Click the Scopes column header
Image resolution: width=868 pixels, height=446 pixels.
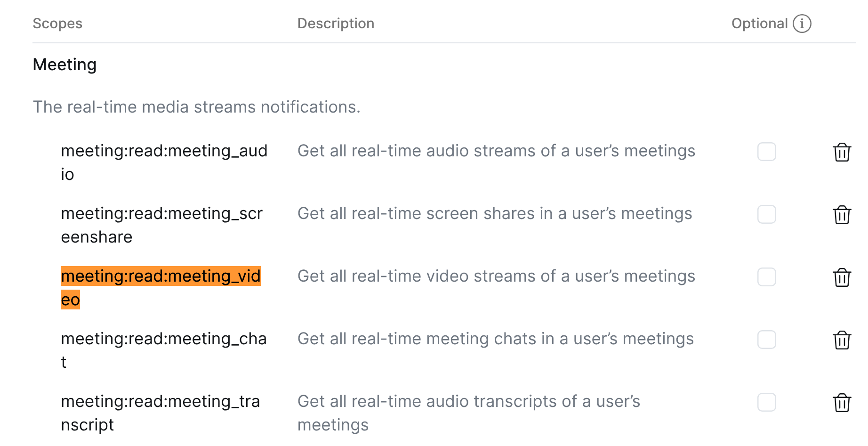click(x=57, y=24)
